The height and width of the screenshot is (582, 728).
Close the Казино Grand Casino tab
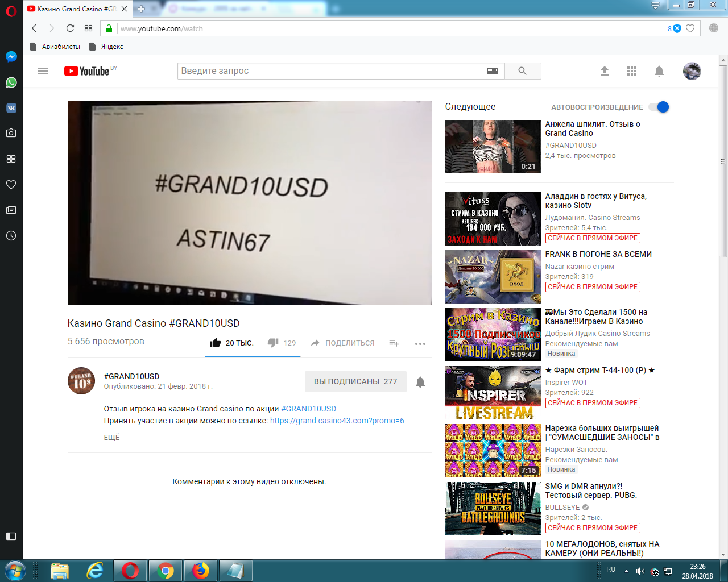125,9
